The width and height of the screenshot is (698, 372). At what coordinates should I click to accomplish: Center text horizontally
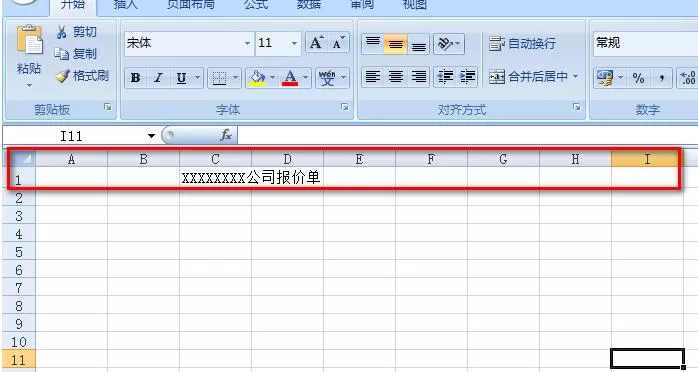[396, 77]
